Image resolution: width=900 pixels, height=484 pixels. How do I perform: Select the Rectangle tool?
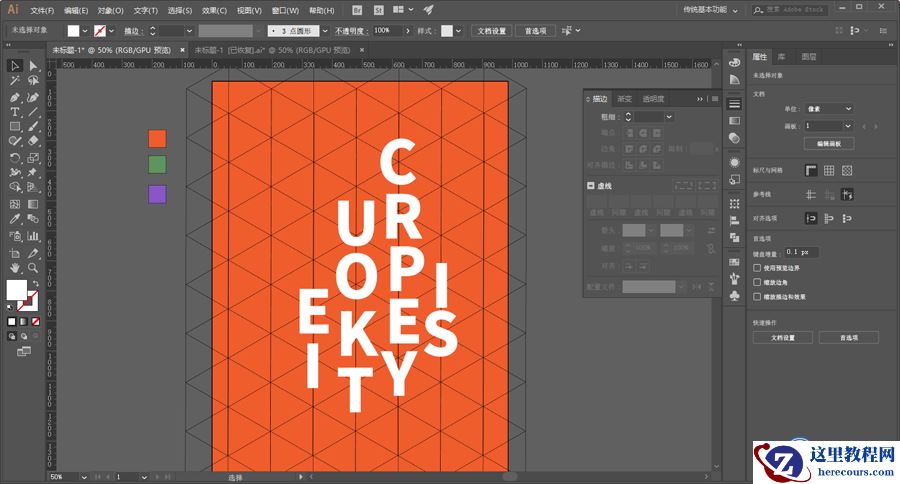point(15,127)
